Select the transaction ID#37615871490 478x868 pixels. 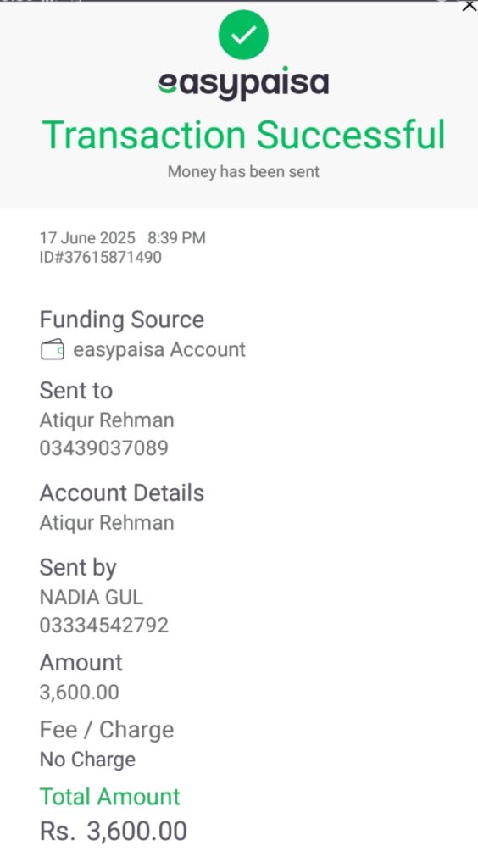pyautogui.click(x=101, y=258)
